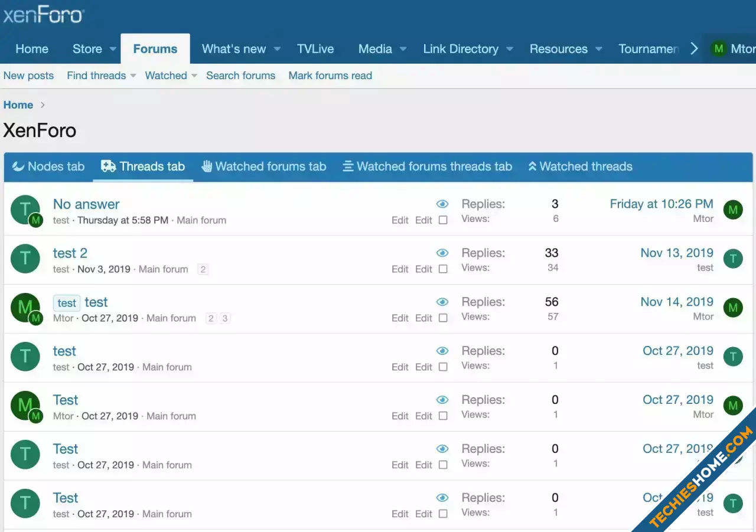Click Mtor last poster name on No answer row
The image size is (756, 532).
tap(703, 219)
